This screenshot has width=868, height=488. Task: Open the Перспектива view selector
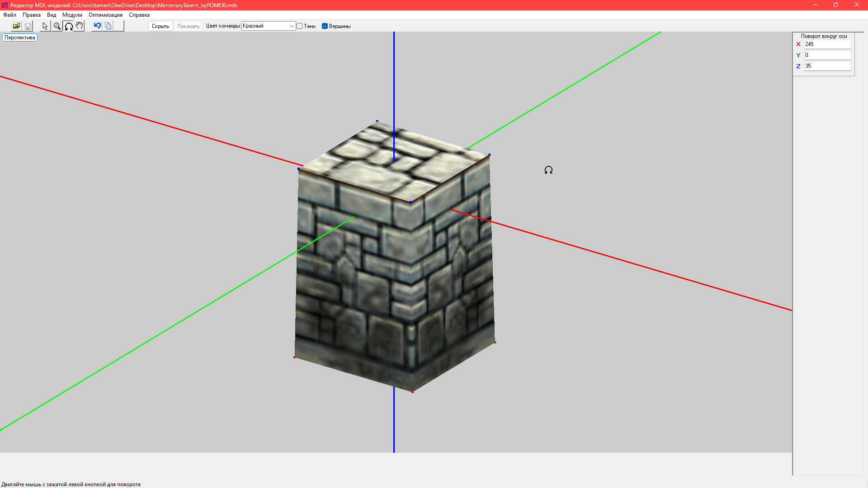[19, 38]
